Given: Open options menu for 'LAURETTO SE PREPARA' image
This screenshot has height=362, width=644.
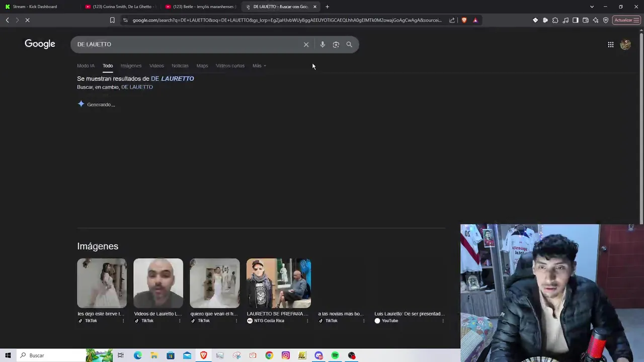Looking at the screenshot, I should 307,321.
